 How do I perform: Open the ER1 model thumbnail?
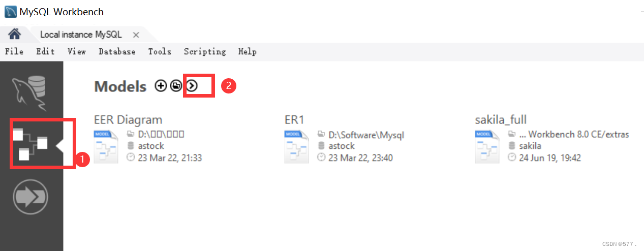point(295,146)
